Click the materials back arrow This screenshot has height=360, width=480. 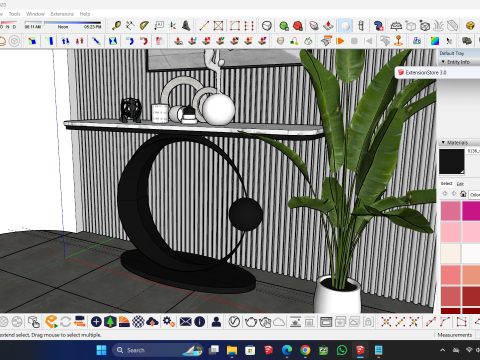pyautogui.click(x=445, y=194)
